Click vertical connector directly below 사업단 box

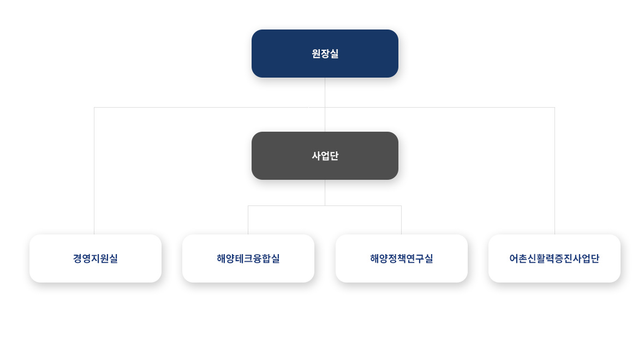(x=325, y=192)
